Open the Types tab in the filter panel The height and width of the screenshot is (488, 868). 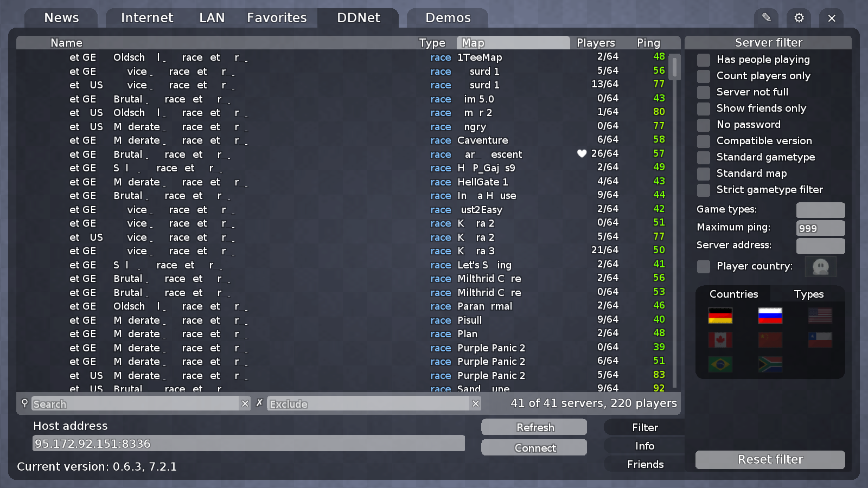pyautogui.click(x=808, y=294)
